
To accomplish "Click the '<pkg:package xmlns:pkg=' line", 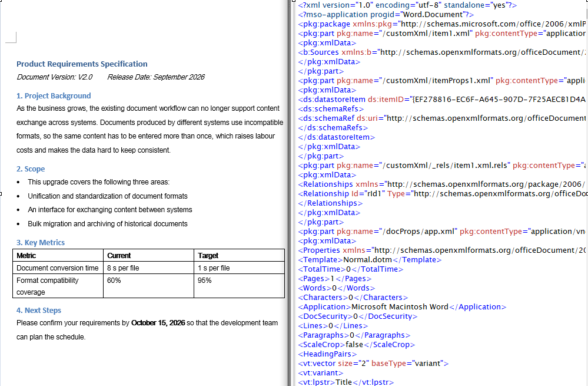I will pyautogui.click(x=442, y=24).
